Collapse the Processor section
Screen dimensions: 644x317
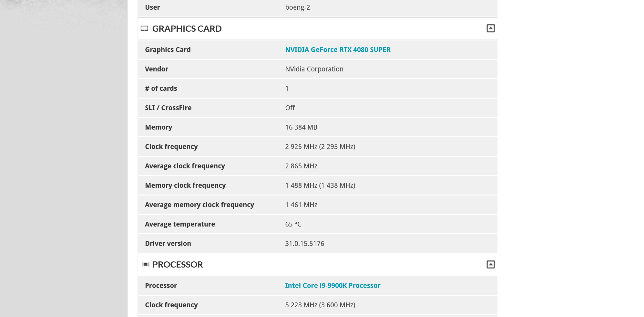pos(490,264)
